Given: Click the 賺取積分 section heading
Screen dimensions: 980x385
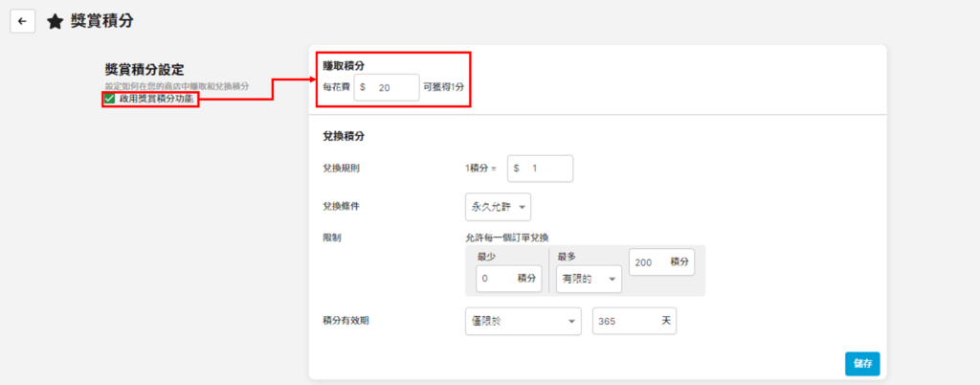Looking at the screenshot, I should [344, 65].
